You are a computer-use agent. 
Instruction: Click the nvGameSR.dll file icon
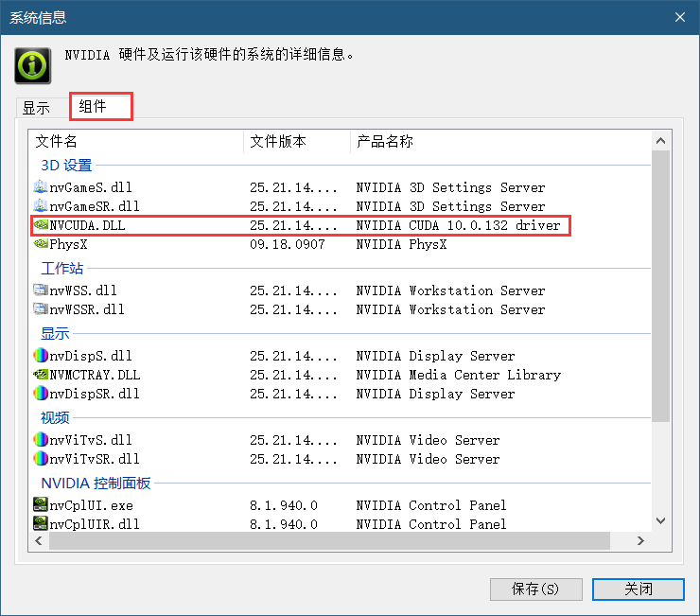(40, 206)
